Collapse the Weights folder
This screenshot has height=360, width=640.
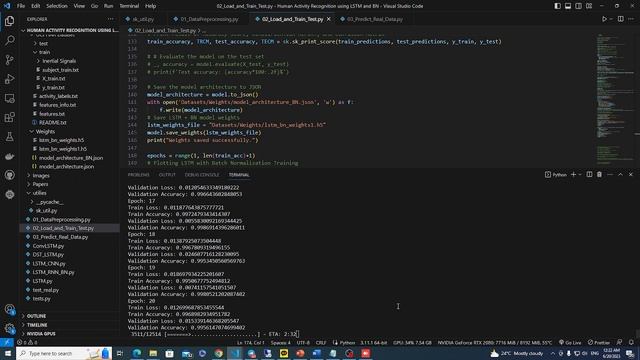[x=45, y=131]
